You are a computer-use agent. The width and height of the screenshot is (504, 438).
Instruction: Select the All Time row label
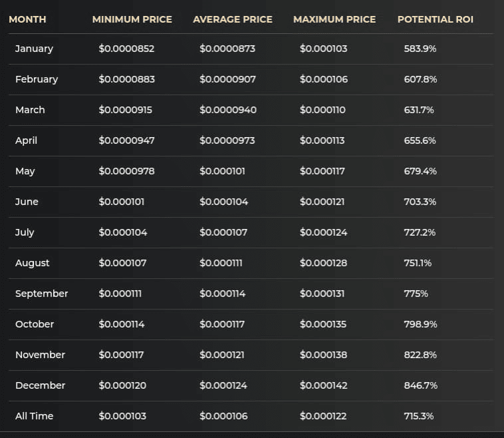[x=34, y=416]
